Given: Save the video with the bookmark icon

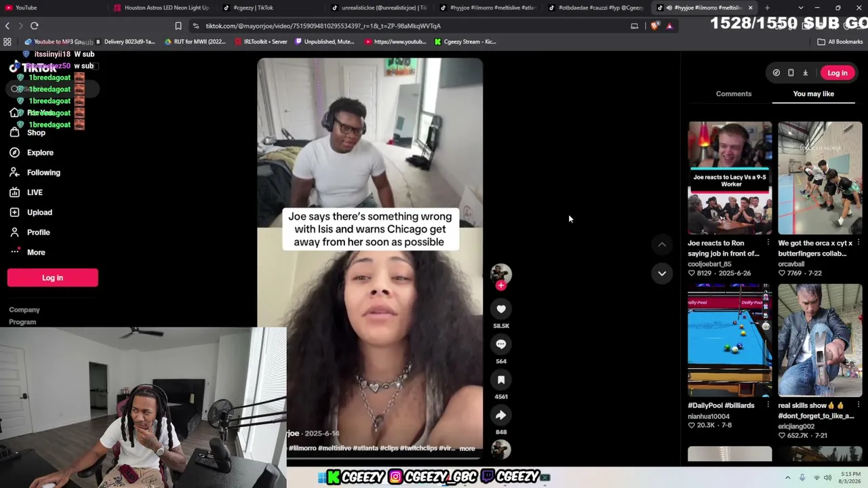Looking at the screenshot, I should pyautogui.click(x=501, y=380).
